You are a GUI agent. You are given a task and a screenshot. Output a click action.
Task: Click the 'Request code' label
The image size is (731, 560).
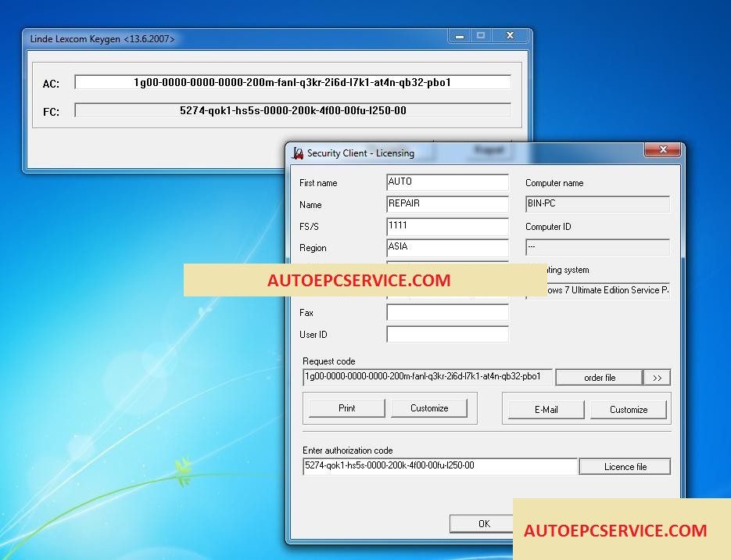click(x=328, y=361)
